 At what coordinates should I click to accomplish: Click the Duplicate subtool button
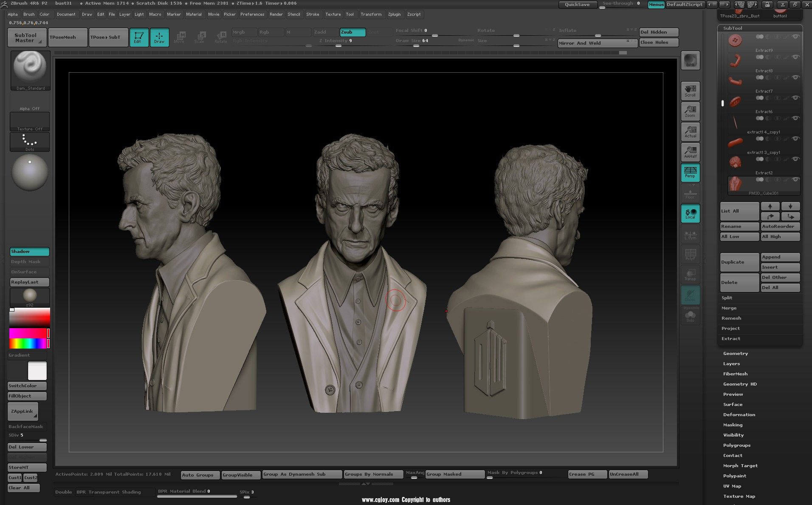(739, 262)
